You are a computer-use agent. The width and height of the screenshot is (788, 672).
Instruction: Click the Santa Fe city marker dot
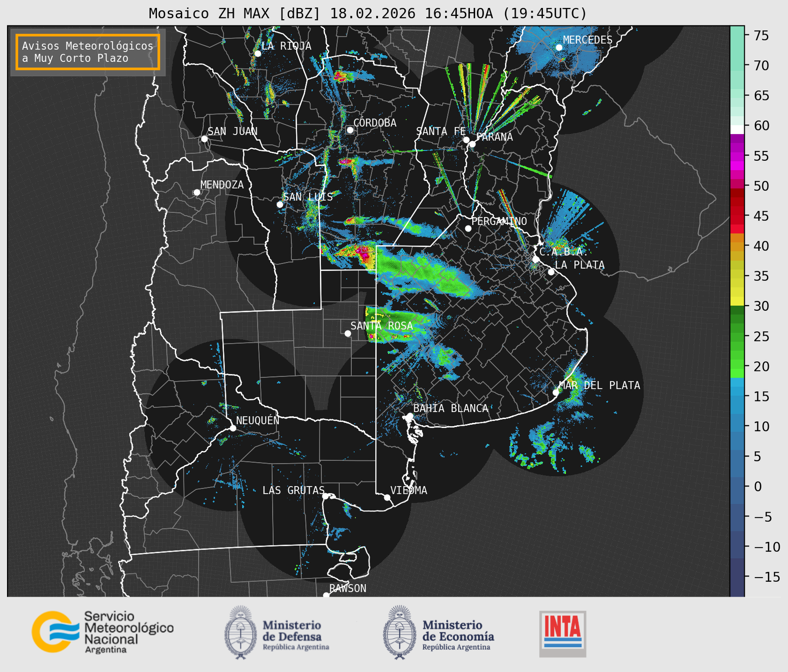(x=466, y=140)
